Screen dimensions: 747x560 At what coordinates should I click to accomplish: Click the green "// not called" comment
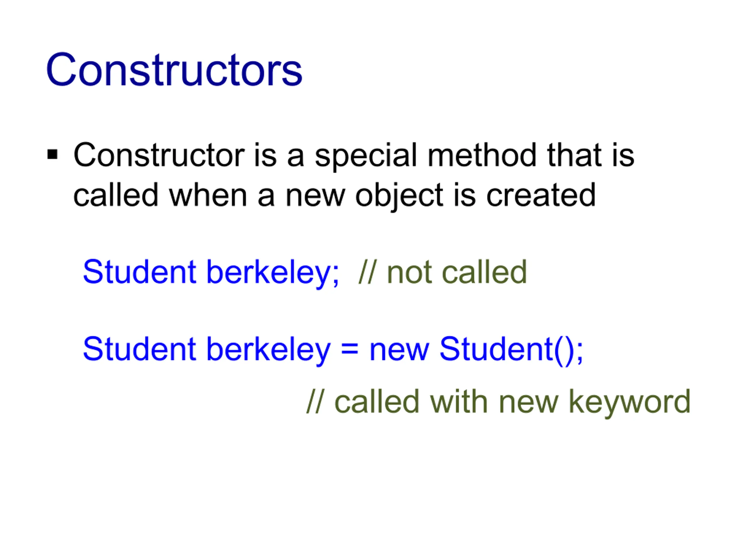click(442, 272)
